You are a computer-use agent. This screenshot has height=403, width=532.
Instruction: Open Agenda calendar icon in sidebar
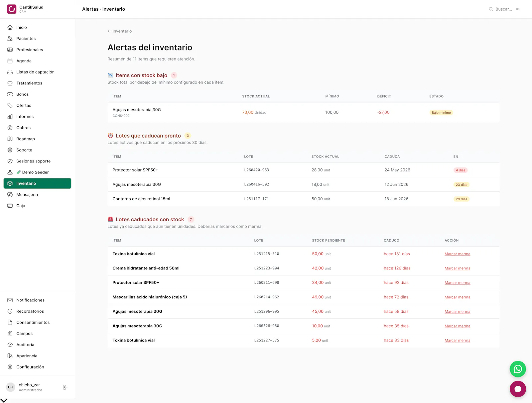pyautogui.click(x=10, y=61)
